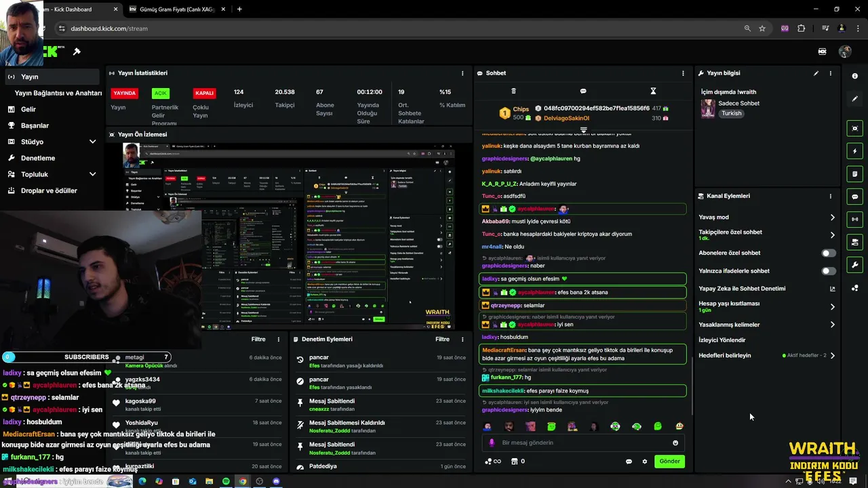The image size is (868, 488).
Task: Open the Yayın bilgisi three-dot menu
Action: [830, 73]
